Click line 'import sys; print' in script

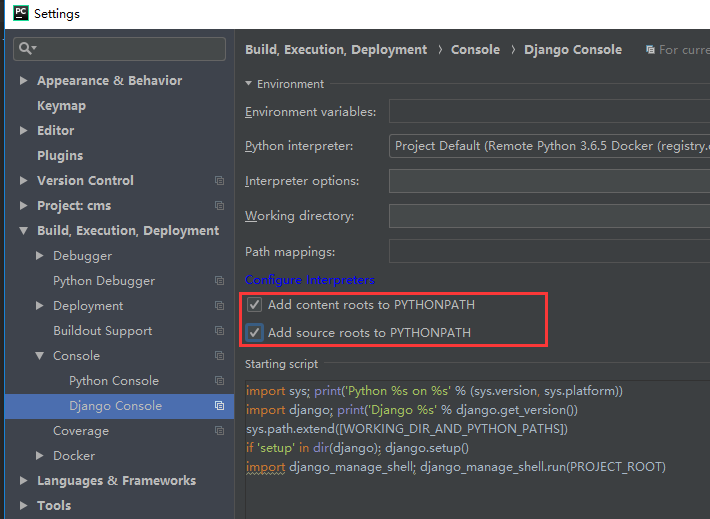434,391
